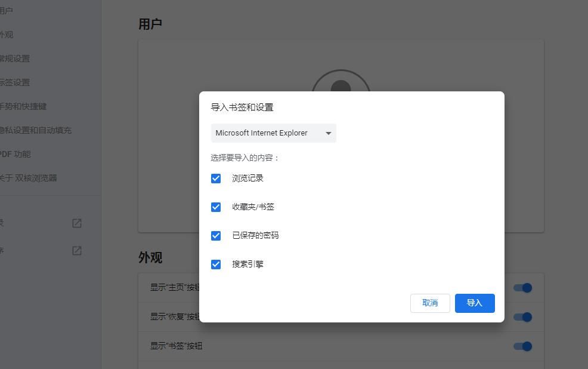Uncheck the 搜索引擎 checkbox
Image resolution: width=588 pixels, height=369 pixels.
coord(216,264)
